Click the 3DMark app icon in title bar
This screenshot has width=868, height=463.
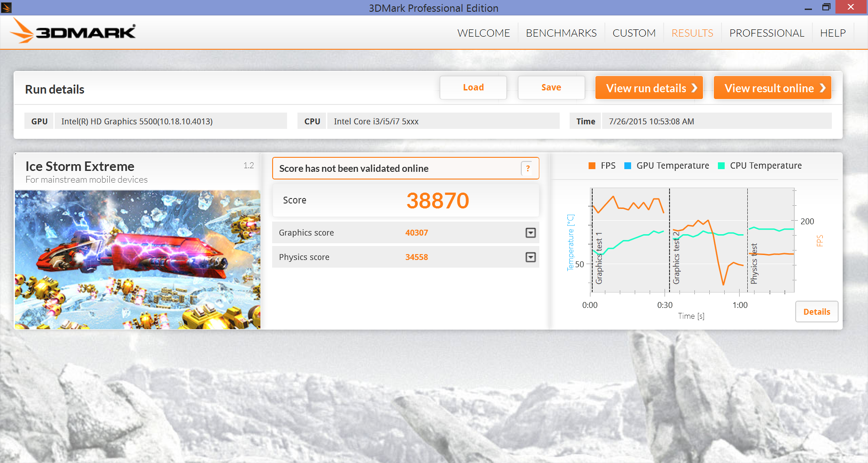pos(6,7)
